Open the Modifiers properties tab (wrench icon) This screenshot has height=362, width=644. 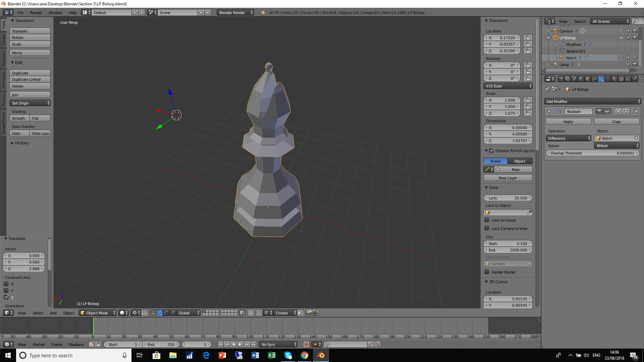[601, 79]
